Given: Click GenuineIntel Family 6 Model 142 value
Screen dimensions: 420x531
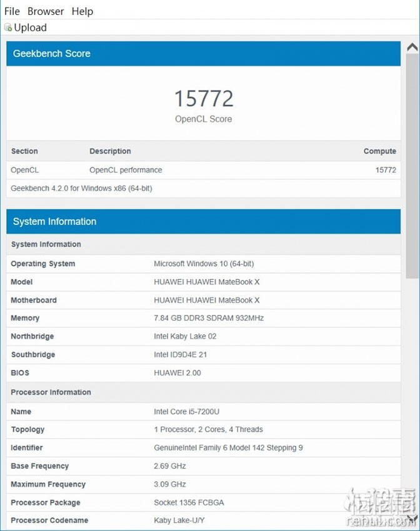Looking at the screenshot, I should pos(228,448).
